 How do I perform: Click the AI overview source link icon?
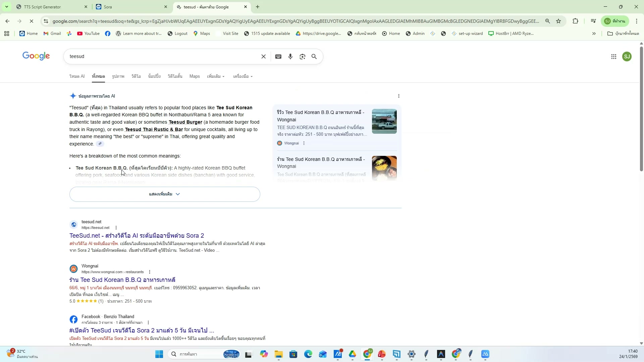100,144
